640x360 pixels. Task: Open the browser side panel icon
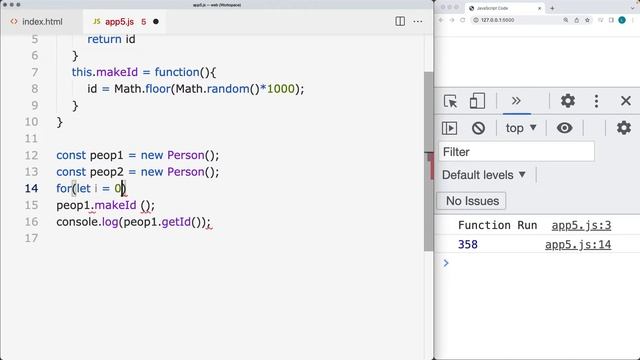click(x=611, y=20)
